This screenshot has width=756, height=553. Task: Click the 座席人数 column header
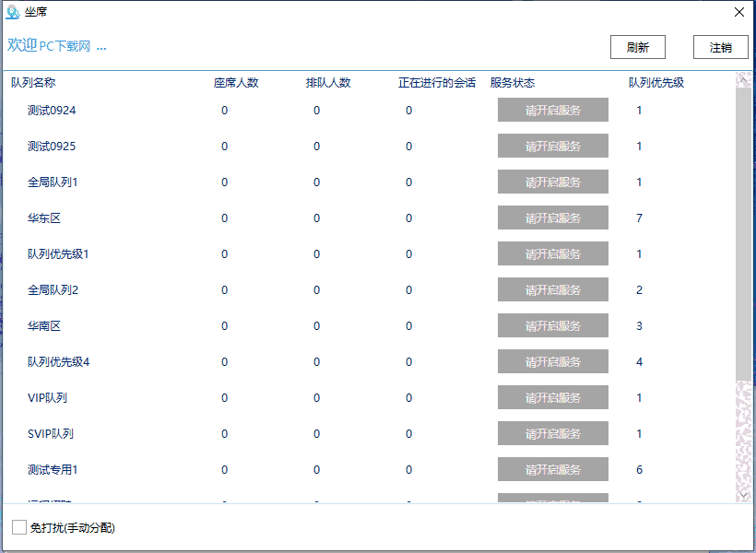236,82
